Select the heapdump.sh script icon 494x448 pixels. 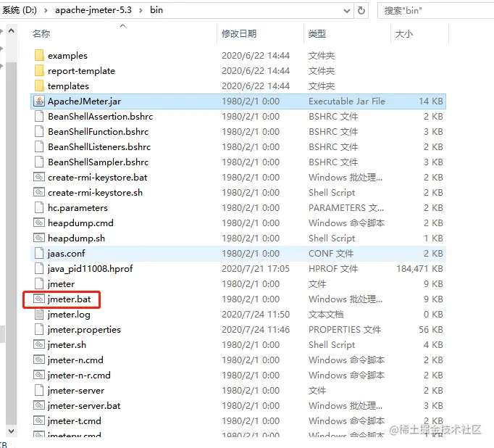(x=39, y=238)
